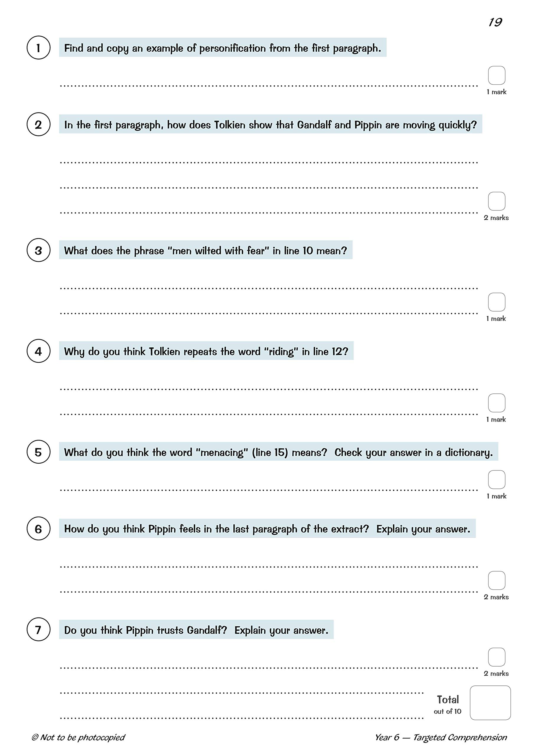Tick the 2 marks box for question 2
This screenshot has height=756, width=534.
coord(496,201)
